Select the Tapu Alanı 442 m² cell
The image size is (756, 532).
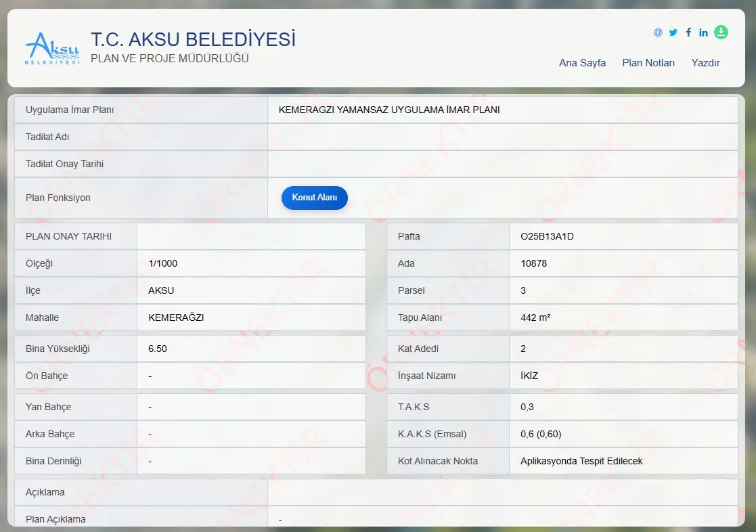623,317
